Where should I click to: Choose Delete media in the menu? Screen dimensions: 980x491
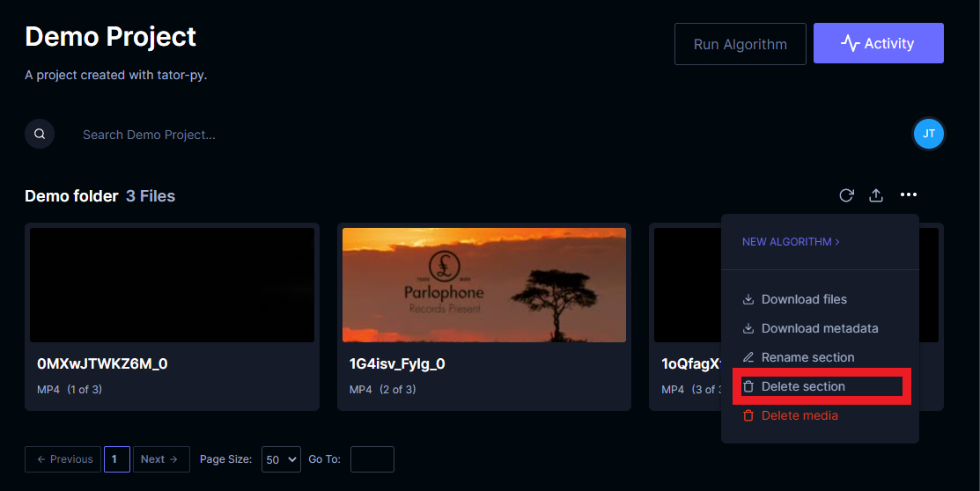tap(790, 415)
